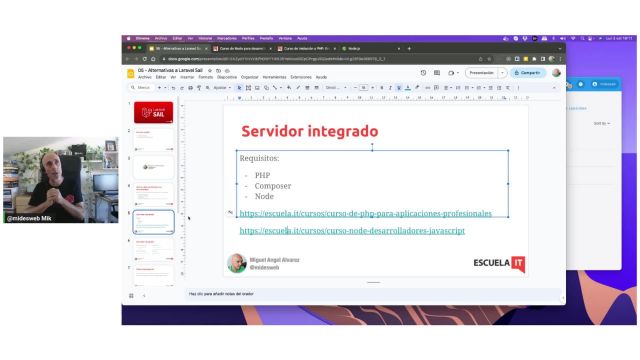The width and height of the screenshot is (640, 360).
Task: Check the cloud save status icon
Action: [227, 71]
